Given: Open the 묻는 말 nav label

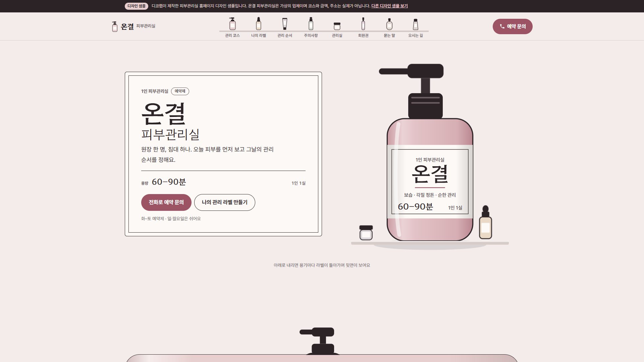Looking at the screenshot, I should (389, 36).
